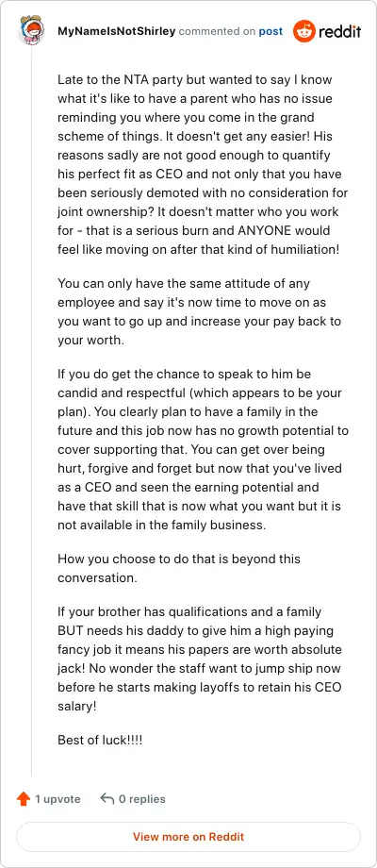Click the paragraph starting "If you do get the chance"
Image resolution: width=377 pixels, height=868 pixels.
[x=203, y=449]
